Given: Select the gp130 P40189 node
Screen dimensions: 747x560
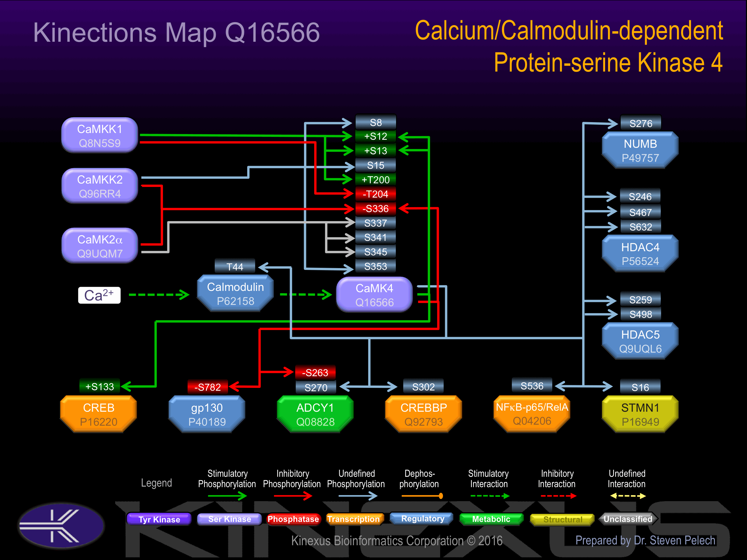Looking at the screenshot, I should [207, 414].
